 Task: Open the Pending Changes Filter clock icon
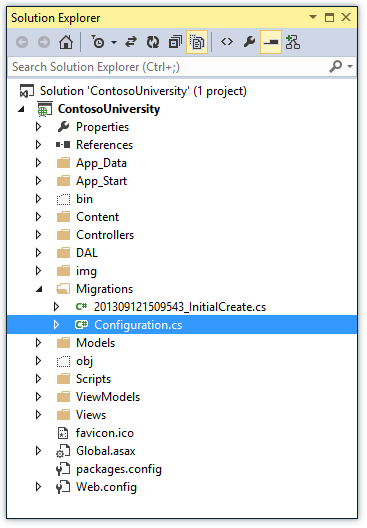98,42
